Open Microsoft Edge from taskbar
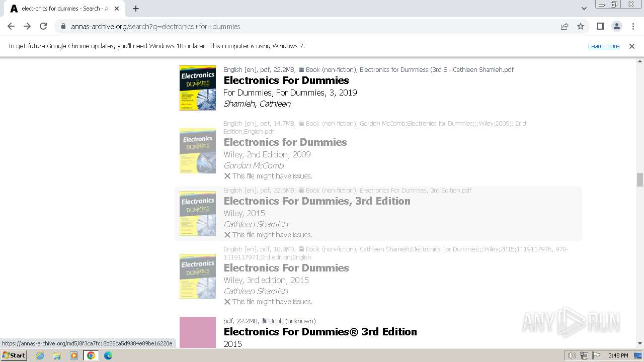The width and height of the screenshot is (644, 362). click(x=108, y=355)
